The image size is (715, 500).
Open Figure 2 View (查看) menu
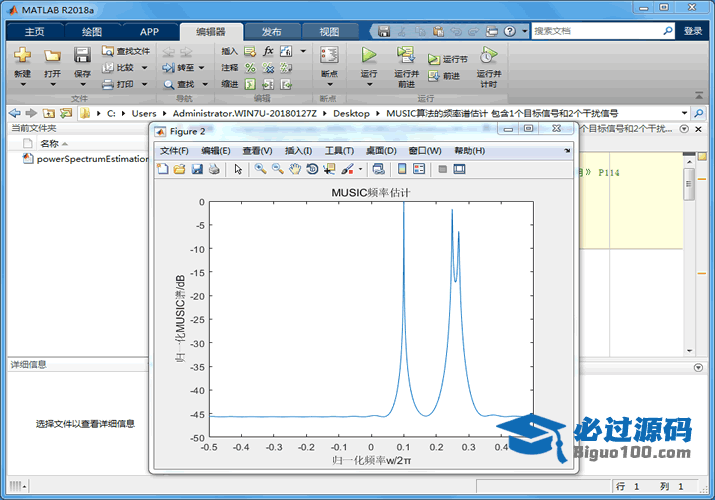click(257, 151)
